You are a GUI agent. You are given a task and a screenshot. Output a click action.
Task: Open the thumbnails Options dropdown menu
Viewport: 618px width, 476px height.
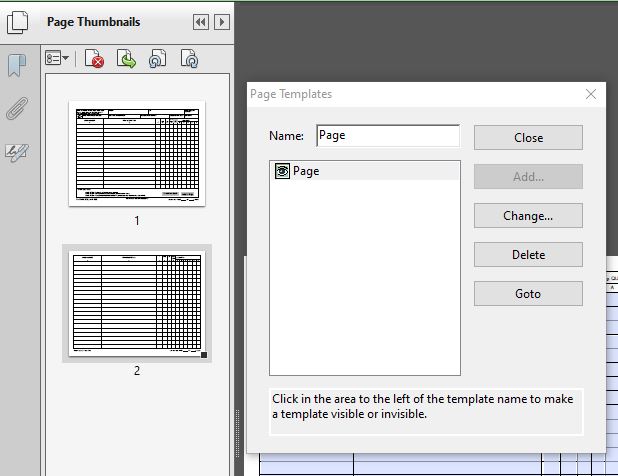coord(57,58)
